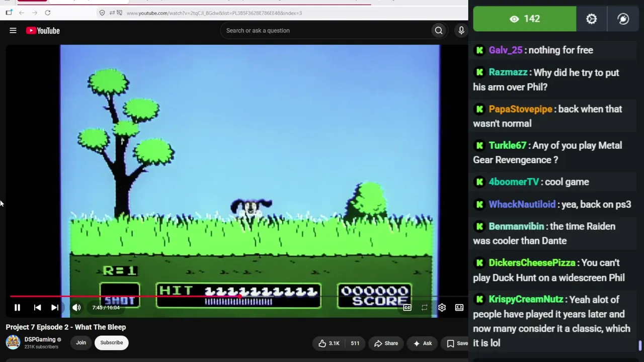The image size is (644, 362).
Task: Go forward in browser history
Action: (34, 13)
